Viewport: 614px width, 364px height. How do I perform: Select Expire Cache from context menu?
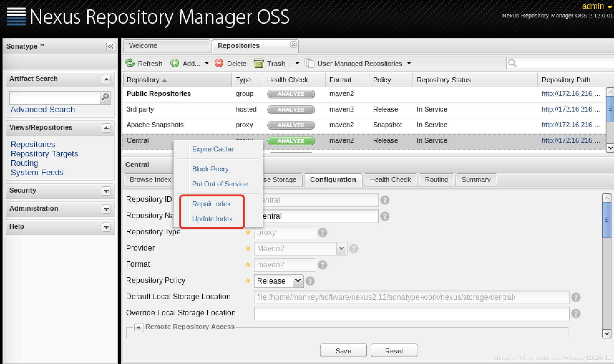click(x=213, y=149)
